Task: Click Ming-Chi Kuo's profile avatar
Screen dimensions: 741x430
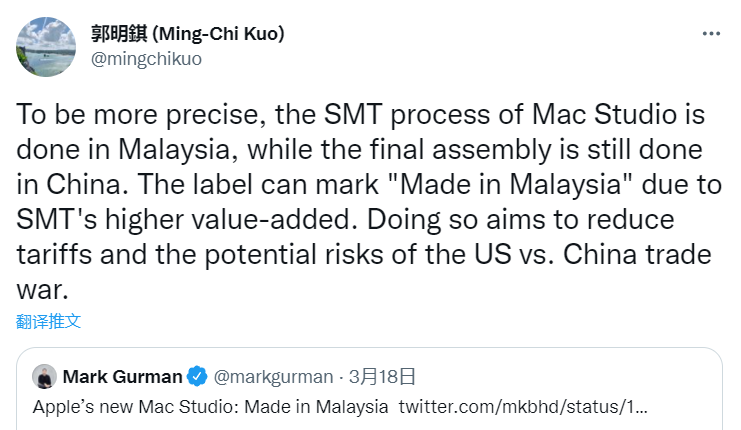Action: point(43,44)
